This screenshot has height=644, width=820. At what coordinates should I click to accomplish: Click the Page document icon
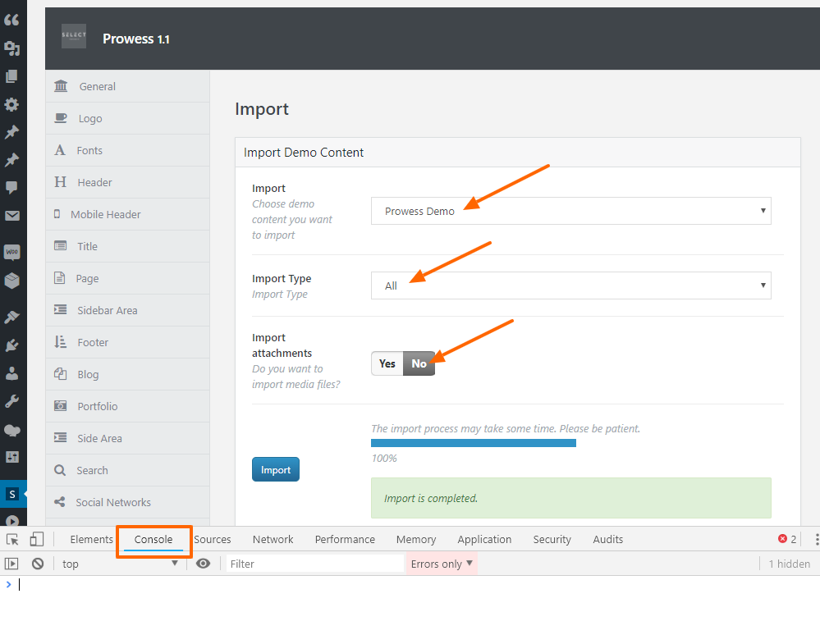60,277
